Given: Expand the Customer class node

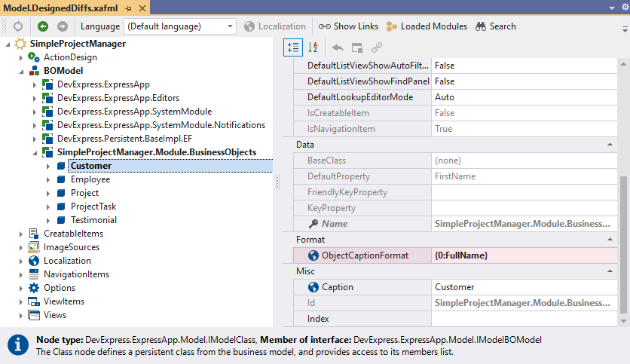Looking at the screenshot, I should click(48, 167).
